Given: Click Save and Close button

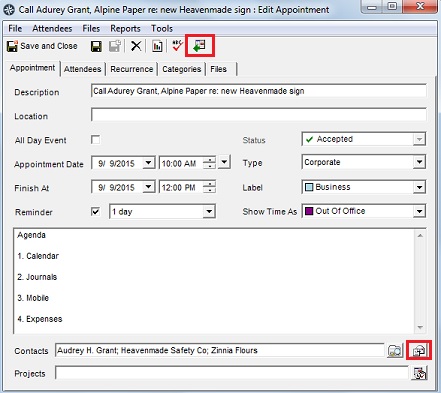Looking at the screenshot, I should (42, 46).
